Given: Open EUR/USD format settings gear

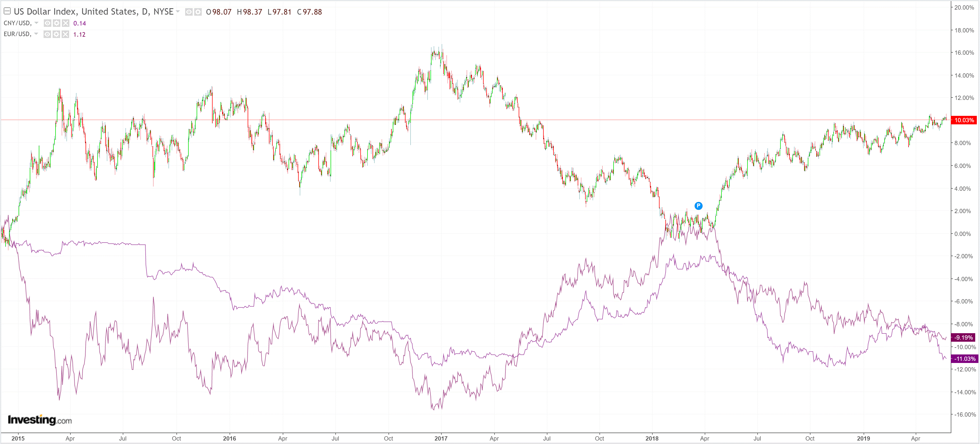Looking at the screenshot, I should (56, 34).
